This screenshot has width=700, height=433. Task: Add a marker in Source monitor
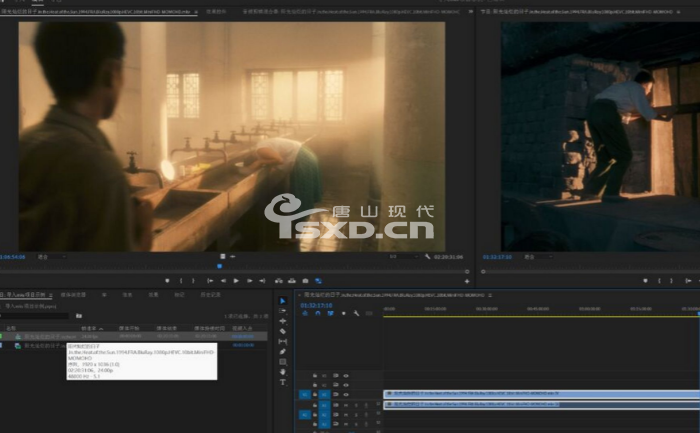[167, 281]
